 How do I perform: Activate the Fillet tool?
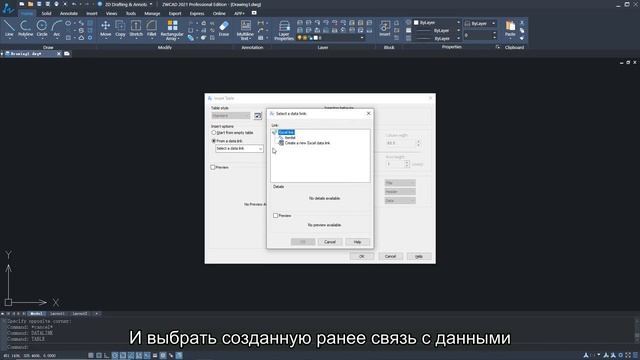(151, 29)
